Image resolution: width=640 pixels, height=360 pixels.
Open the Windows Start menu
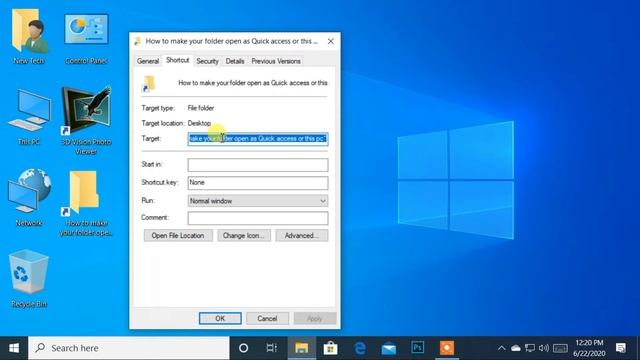pyautogui.click(x=14, y=348)
